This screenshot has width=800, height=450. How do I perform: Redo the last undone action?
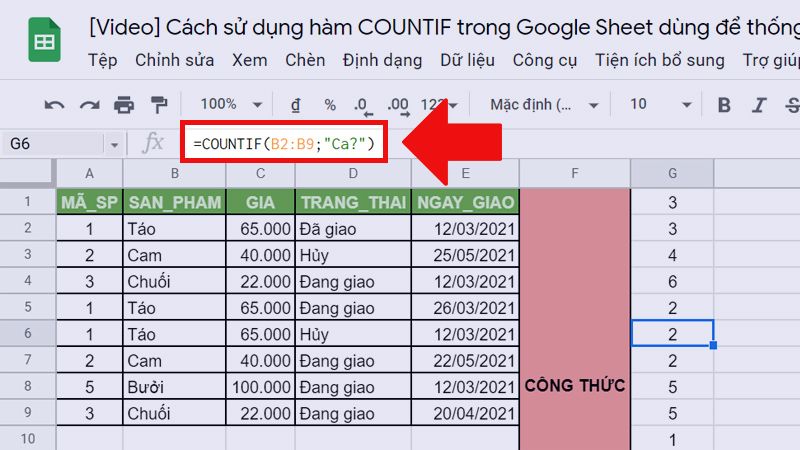tap(89, 105)
